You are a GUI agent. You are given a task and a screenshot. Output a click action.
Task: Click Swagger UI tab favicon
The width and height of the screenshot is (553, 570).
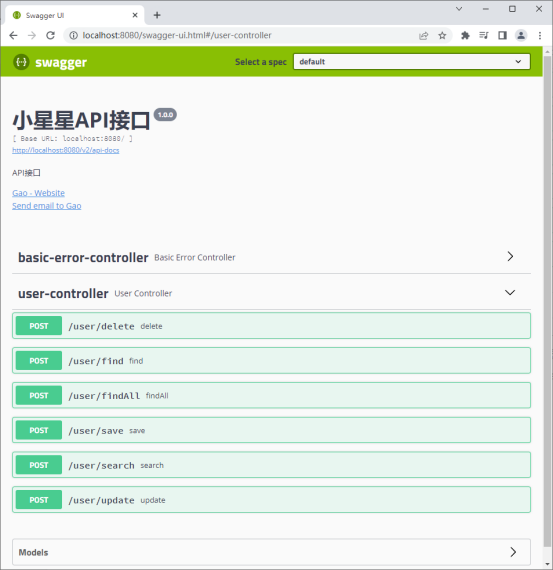click(x=17, y=15)
